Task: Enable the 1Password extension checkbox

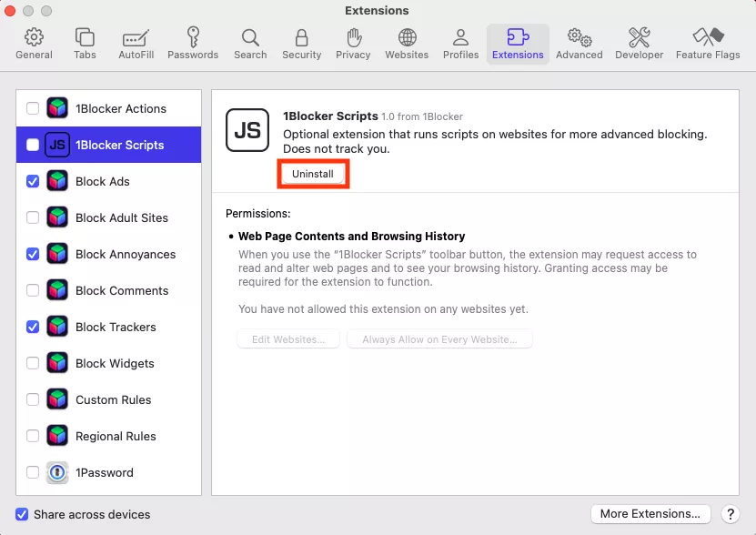Action: coord(33,472)
